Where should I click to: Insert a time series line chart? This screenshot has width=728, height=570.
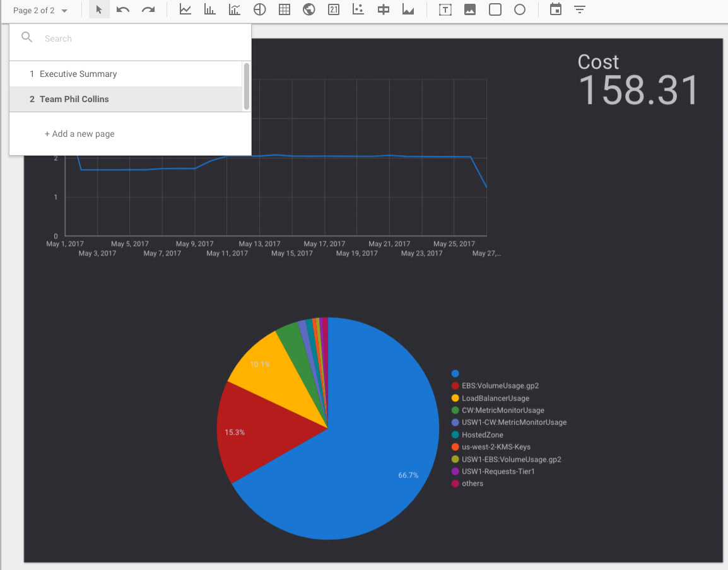(x=185, y=10)
